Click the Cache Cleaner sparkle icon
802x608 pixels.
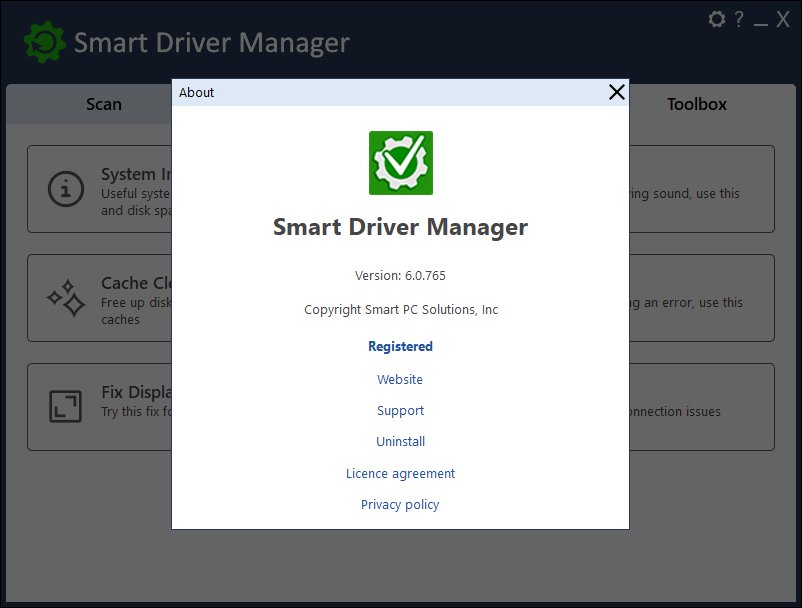(66, 298)
